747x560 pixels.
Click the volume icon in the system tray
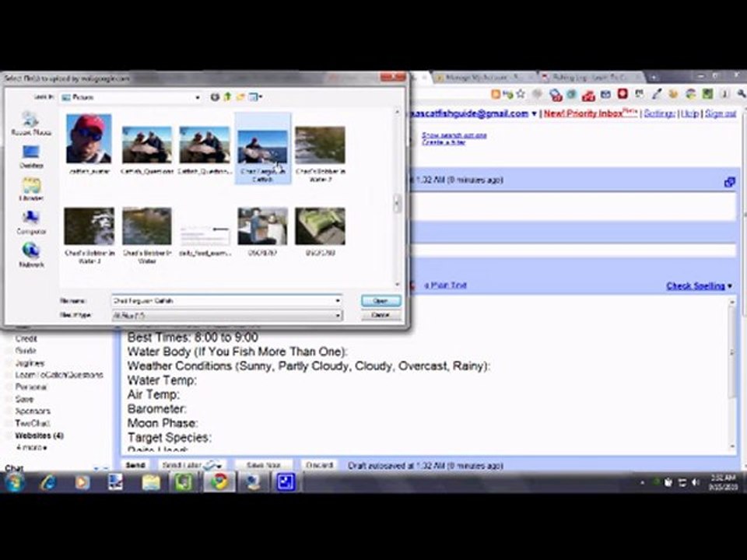coord(696,482)
